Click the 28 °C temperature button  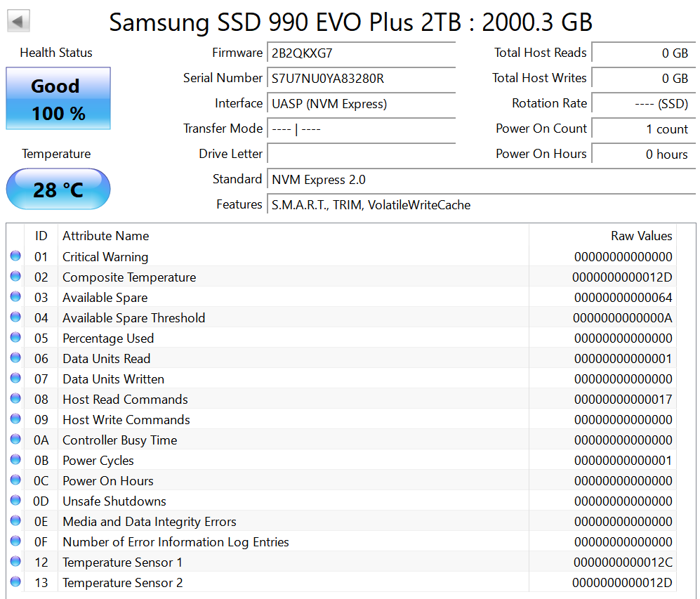(58, 189)
